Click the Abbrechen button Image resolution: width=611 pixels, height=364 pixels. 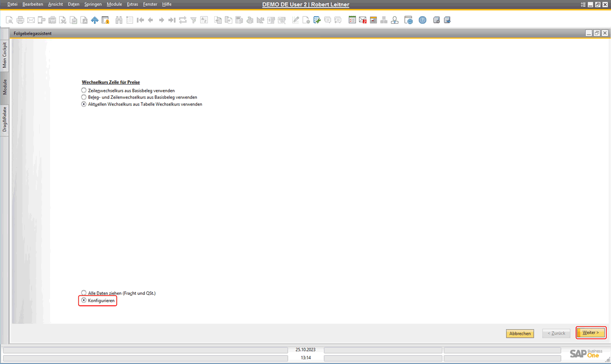520,333
